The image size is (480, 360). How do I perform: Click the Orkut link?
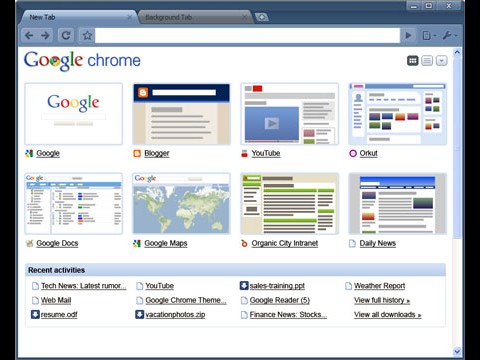368,153
